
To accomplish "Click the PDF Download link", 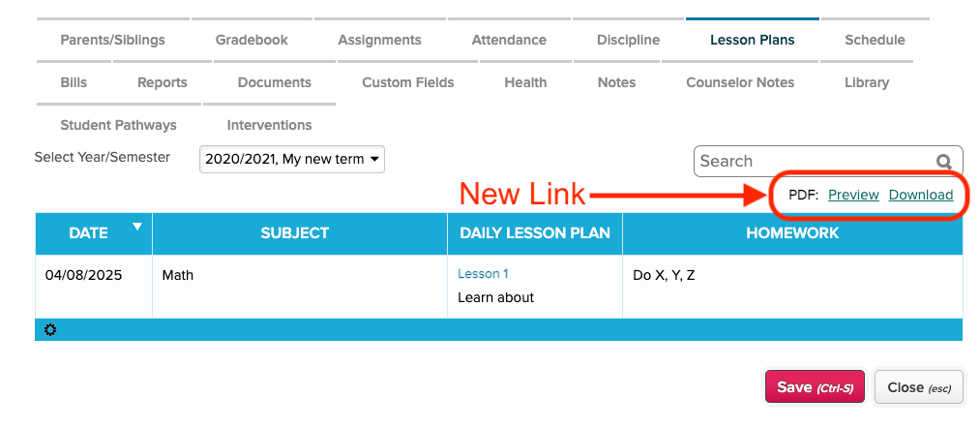I will [921, 196].
